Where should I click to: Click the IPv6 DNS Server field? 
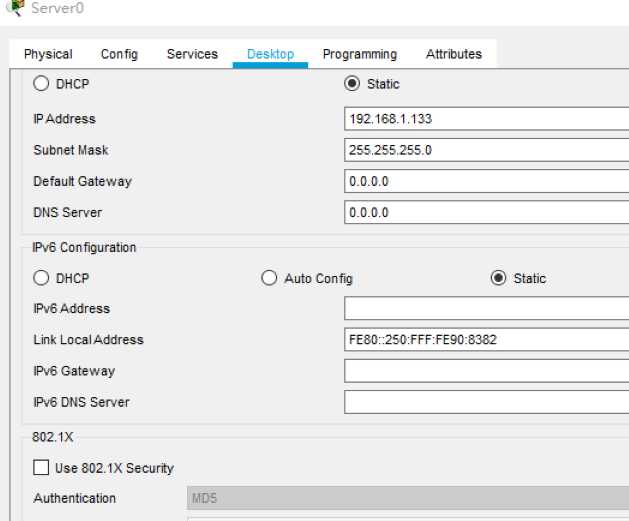point(486,402)
